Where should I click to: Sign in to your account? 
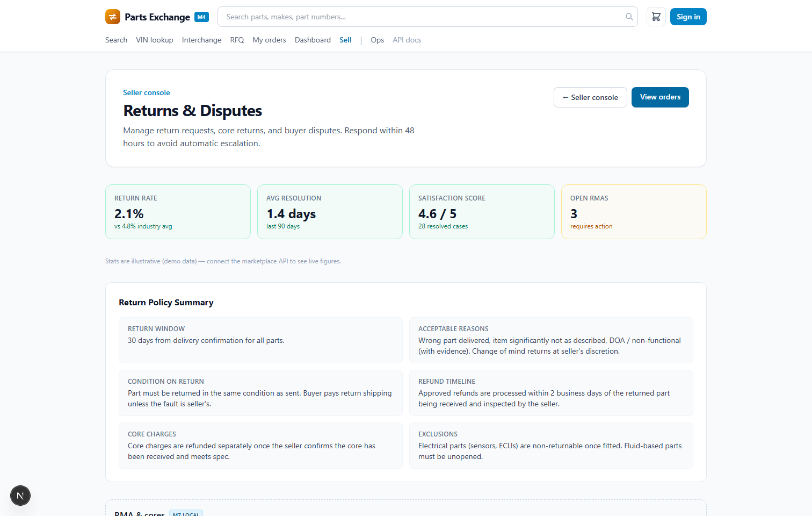tap(688, 17)
